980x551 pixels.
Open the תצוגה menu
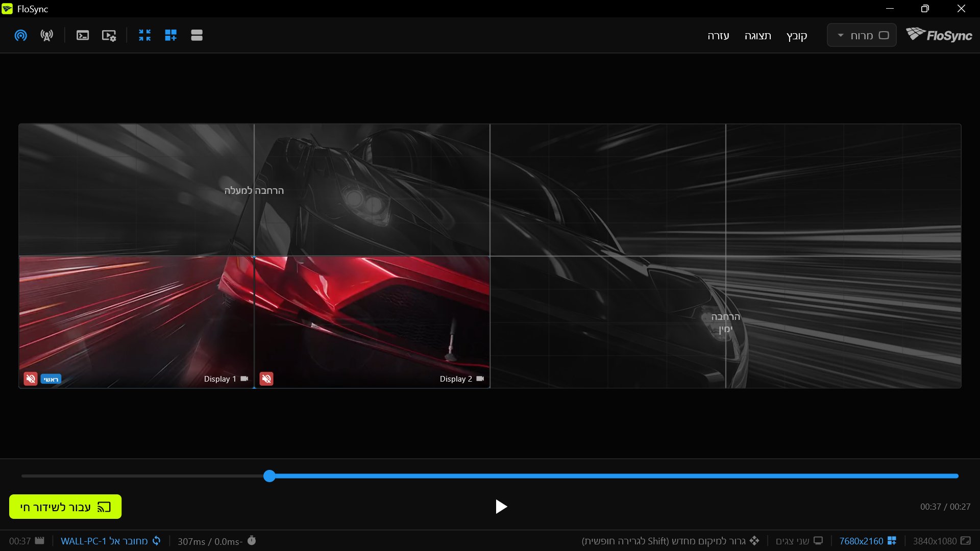[757, 36]
